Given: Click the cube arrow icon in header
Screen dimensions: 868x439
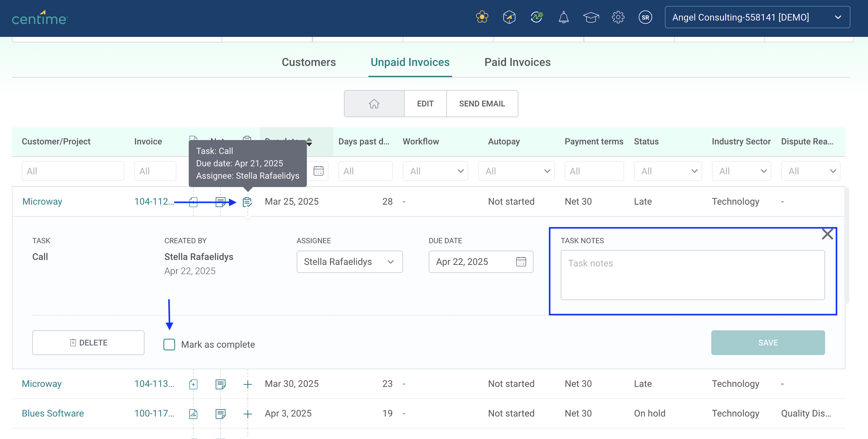Looking at the screenshot, I should 509,17.
